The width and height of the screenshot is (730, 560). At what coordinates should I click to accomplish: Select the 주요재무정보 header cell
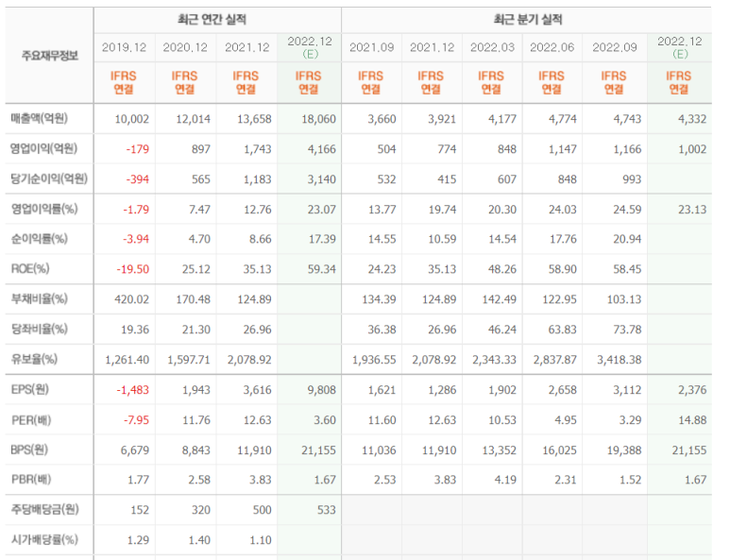(x=50, y=56)
